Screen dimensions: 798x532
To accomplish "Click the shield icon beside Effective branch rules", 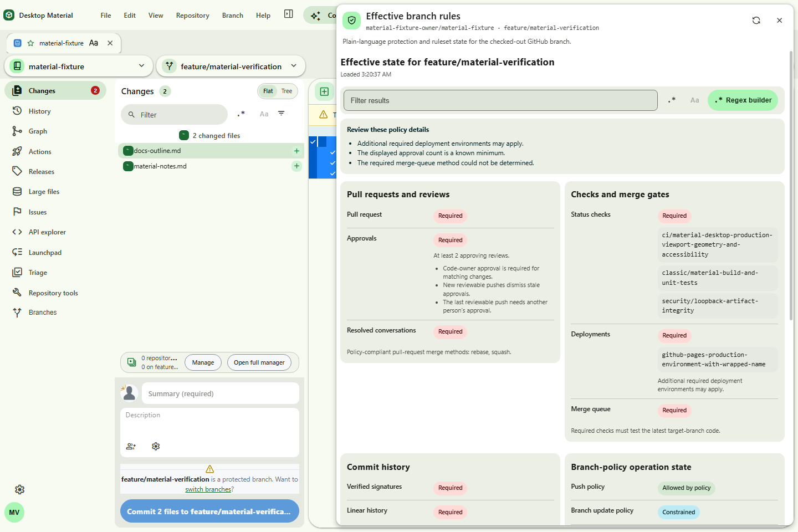I will [x=351, y=21].
